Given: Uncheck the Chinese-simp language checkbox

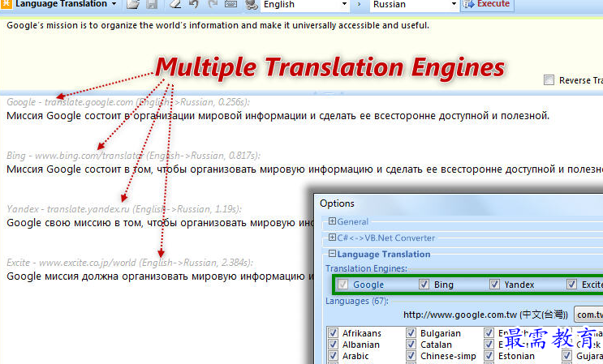Looking at the screenshot, I should tap(411, 356).
